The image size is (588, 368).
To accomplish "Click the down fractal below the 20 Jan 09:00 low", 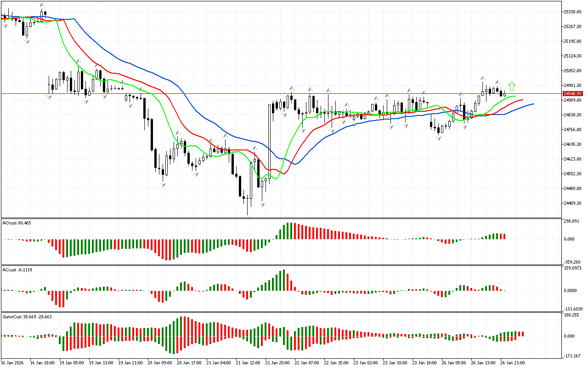I will (163, 184).
